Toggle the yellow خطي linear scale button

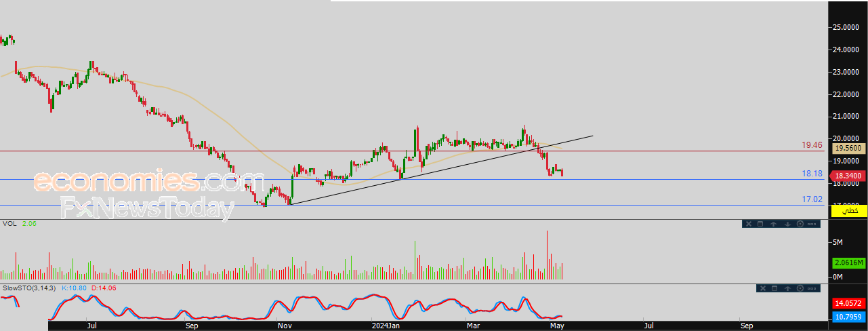[849, 212]
